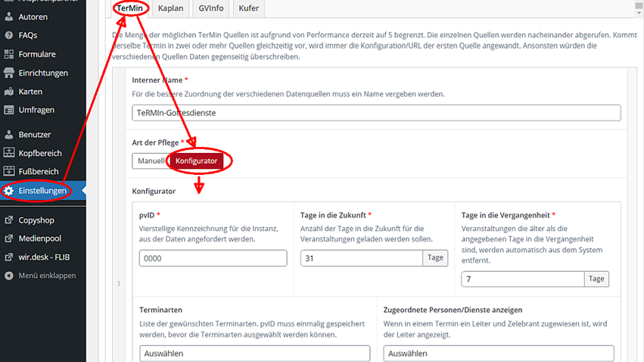Switch to the Kaplan tab
This screenshot has width=644, height=362.
[x=170, y=8]
